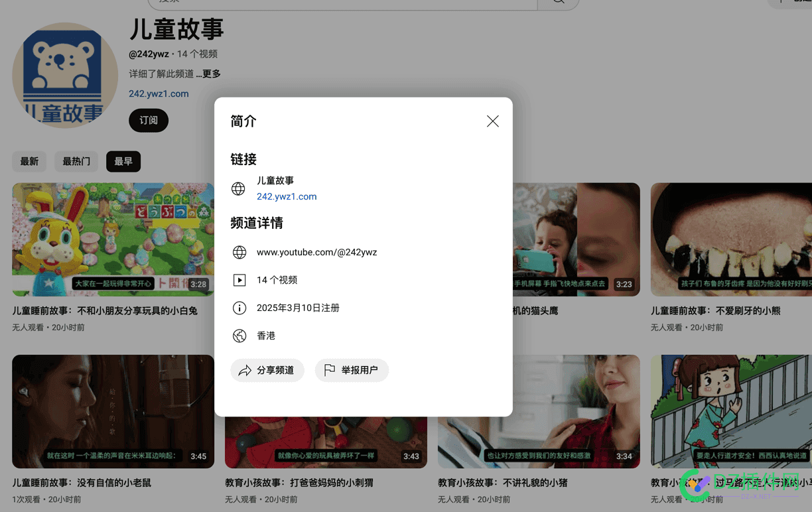Open the 3:43 toys video thumbnail
The image size is (812, 512).
click(326, 442)
